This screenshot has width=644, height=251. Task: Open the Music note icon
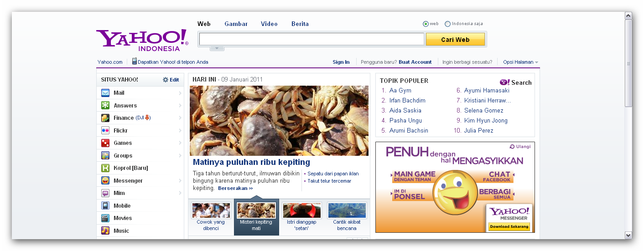(x=105, y=231)
